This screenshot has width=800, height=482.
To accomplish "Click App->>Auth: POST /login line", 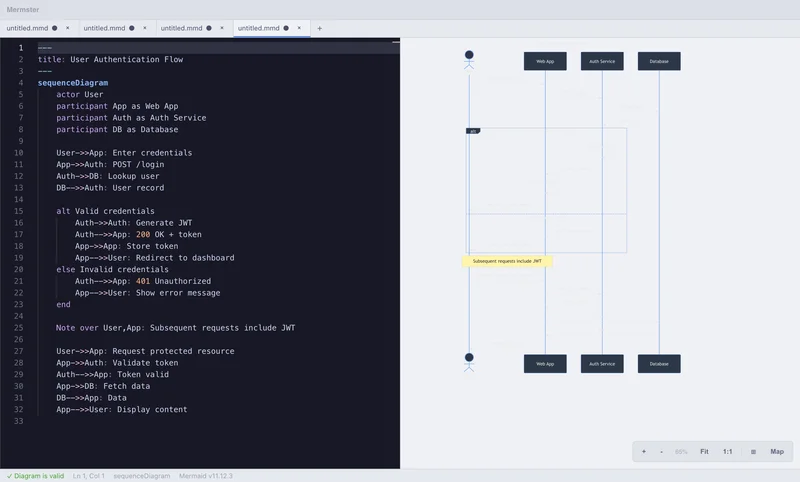I will (x=110, y=164).
